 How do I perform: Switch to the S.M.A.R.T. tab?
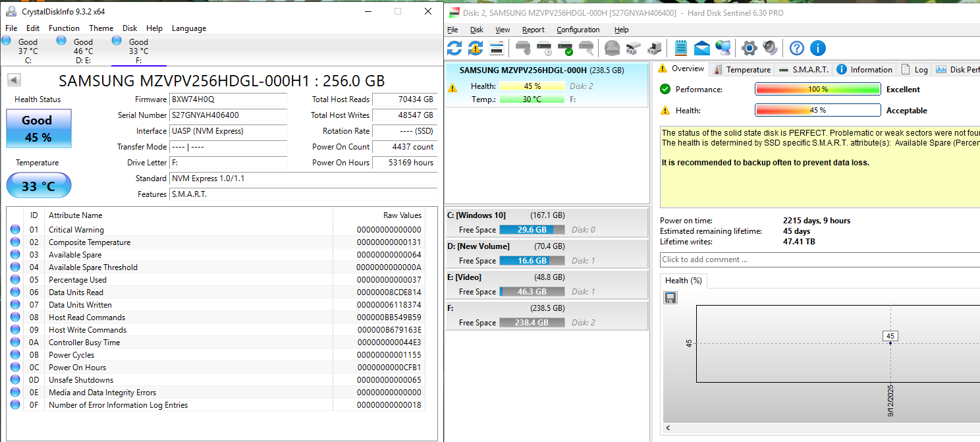coord(803,69)
